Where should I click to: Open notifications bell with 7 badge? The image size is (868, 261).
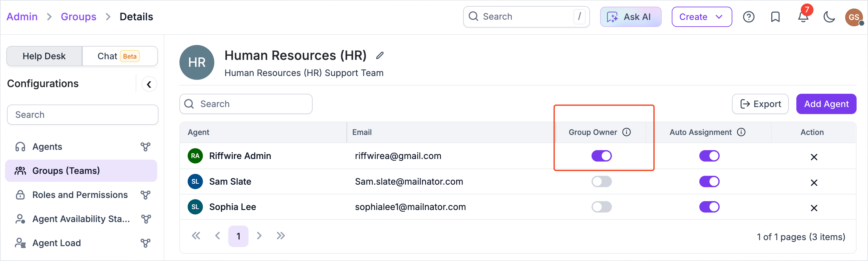pyautogui.click(x=803, y=17)
